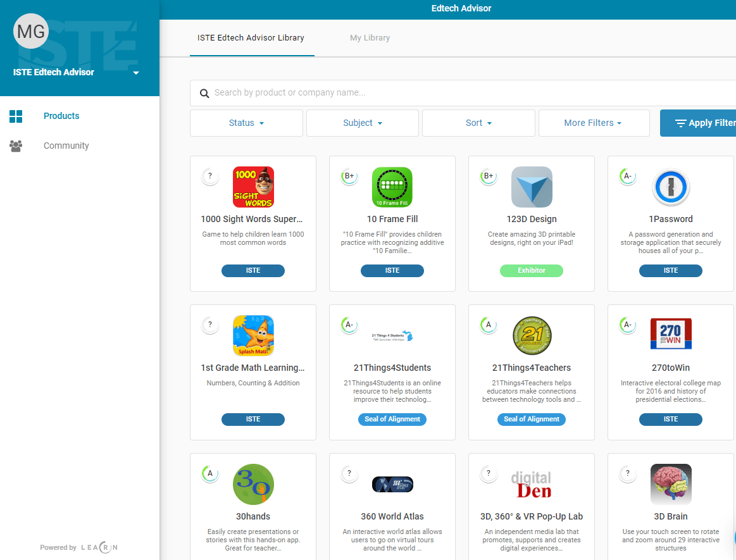Open the 21Things4Teachers round logo
This screenshot has width=736, height=560.
coord(532,335)
